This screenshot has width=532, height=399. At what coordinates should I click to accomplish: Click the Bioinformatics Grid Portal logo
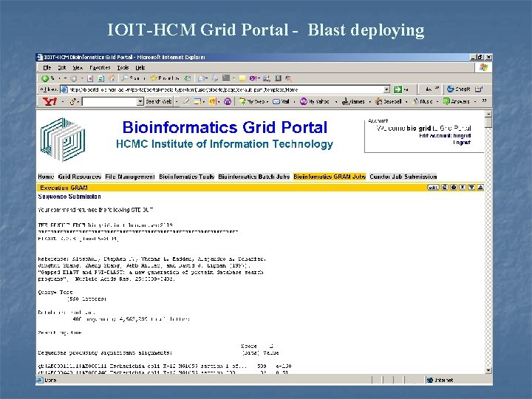coord(62,140)
